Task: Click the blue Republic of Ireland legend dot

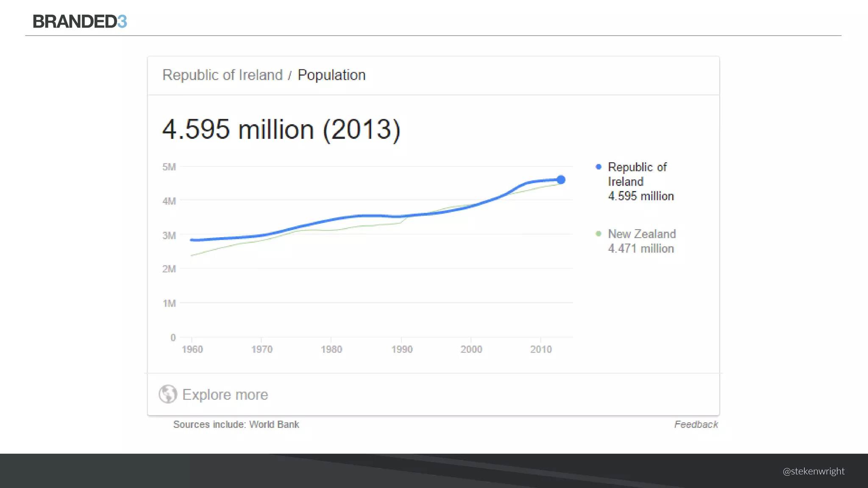Action: [598, 167]
